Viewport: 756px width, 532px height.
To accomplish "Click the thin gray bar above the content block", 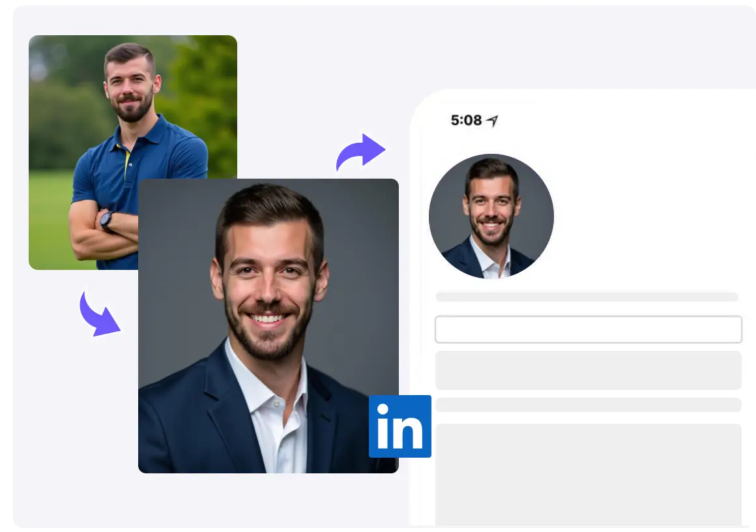I will click(588, 405).
